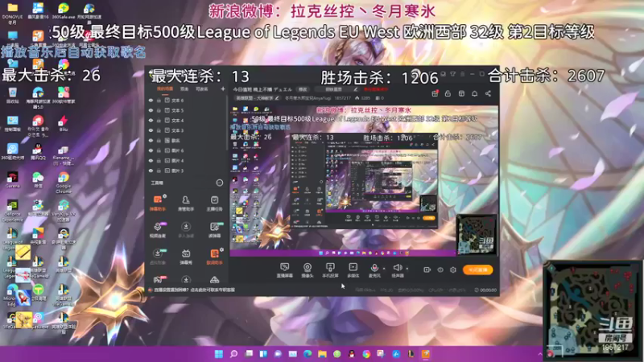Mute the 扬声器 speaker
644x362 pixels.
click(x=397, y=270)
